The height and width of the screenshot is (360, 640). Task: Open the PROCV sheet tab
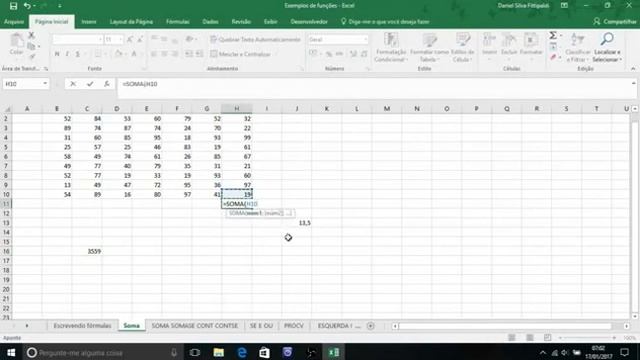tap(293, 326)
